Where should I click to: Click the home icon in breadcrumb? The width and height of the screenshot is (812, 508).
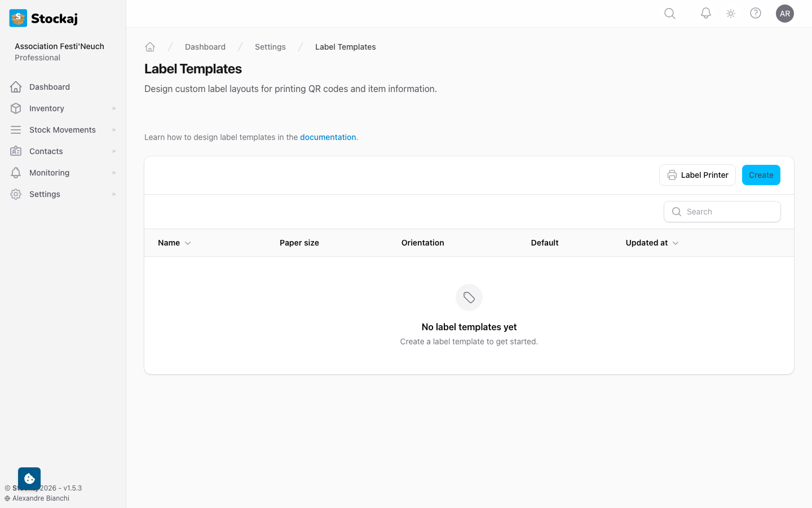pyautogui.click(x=150, y=47)
